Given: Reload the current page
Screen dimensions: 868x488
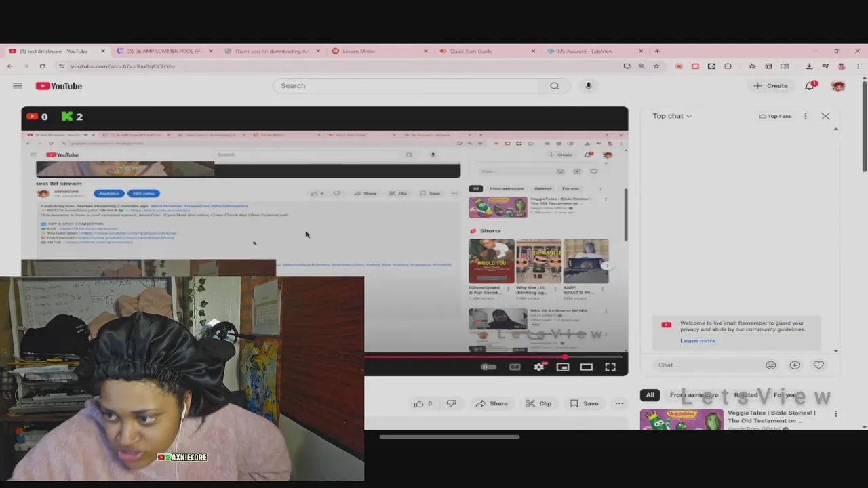Looking at the screenshot, I should tap(42, 66).
